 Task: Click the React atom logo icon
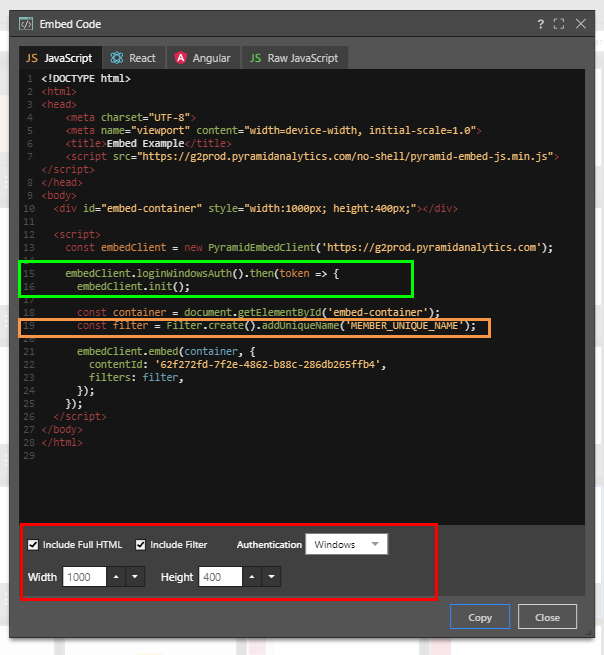pos(117,58)
